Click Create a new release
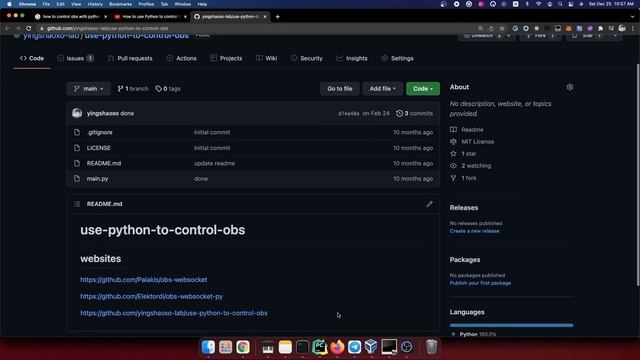 tap(474, 231)
